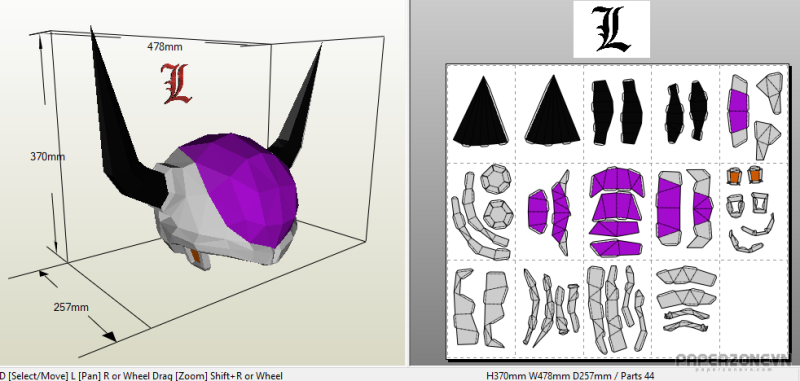Image resolution: width=800 pixels, height=381 pixels.
Task: Select the bottom purple lens-shaped pattern piece
Action: 616,247
